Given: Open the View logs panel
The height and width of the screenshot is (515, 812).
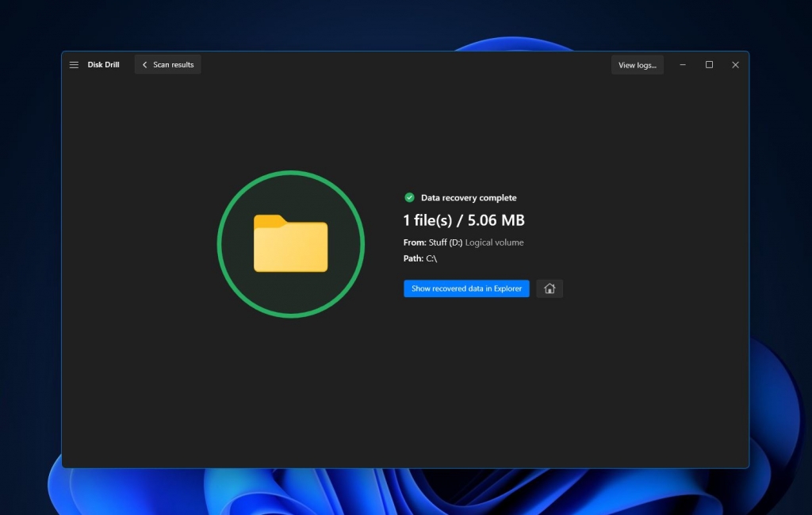Looking at the screenshot, I should coord(637,65).
